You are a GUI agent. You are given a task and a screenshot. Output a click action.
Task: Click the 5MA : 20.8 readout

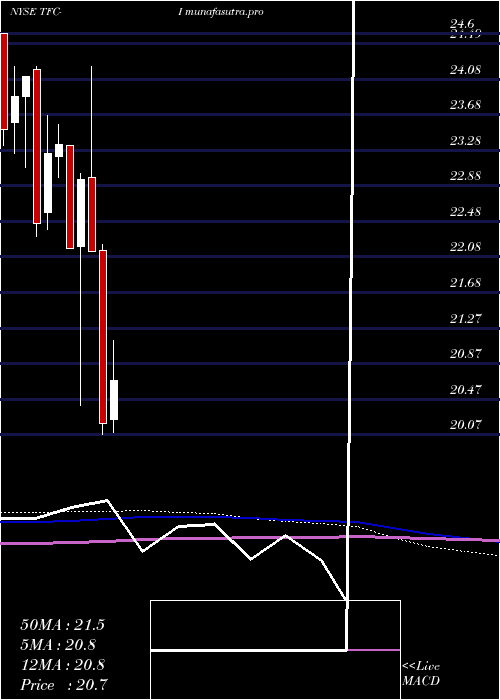click(58, 645)
